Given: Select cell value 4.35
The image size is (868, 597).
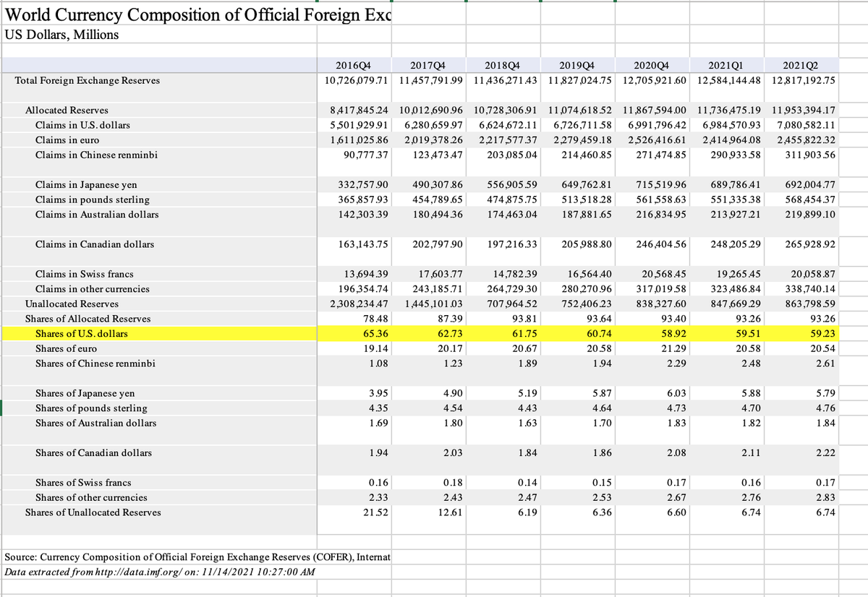Looking at the screenshot, I should point(380,408).
